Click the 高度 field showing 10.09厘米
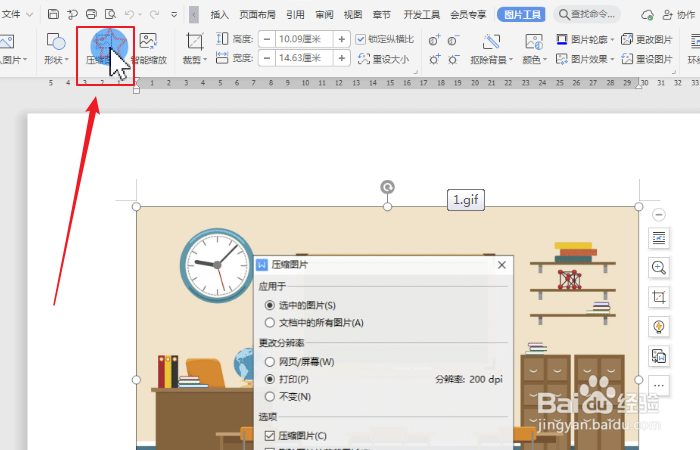Viewport: 700px width, 450px height. [304, 39]
